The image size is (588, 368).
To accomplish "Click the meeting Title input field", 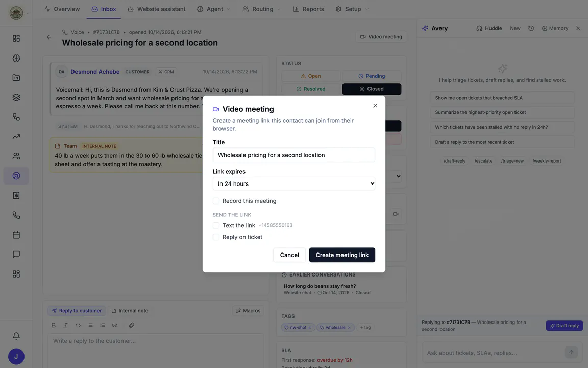I will (x=293, y=155).
